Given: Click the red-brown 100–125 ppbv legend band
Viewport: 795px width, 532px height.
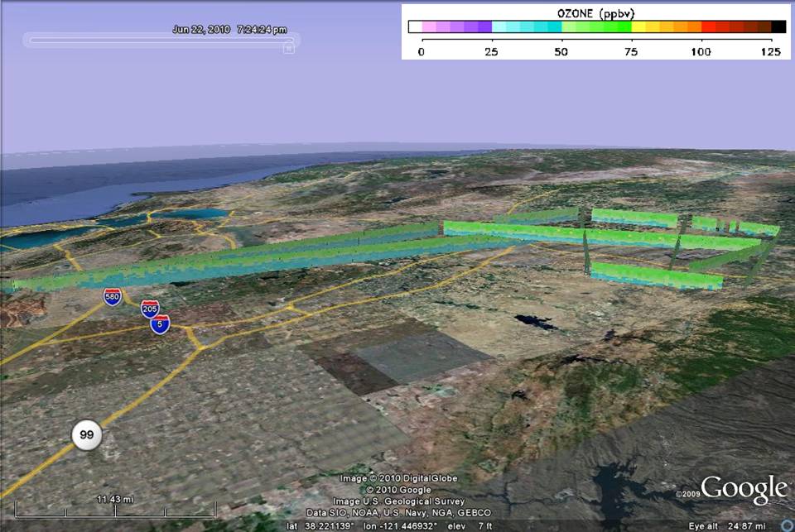Looking at the screenshot, I should 736,26.
